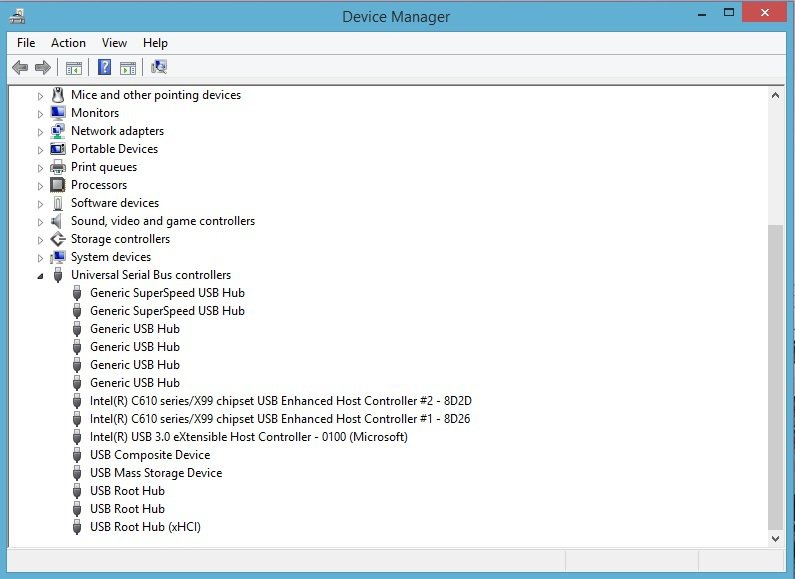Click the Show/Hide Console Tree toolbar icon

click(73, 67)
